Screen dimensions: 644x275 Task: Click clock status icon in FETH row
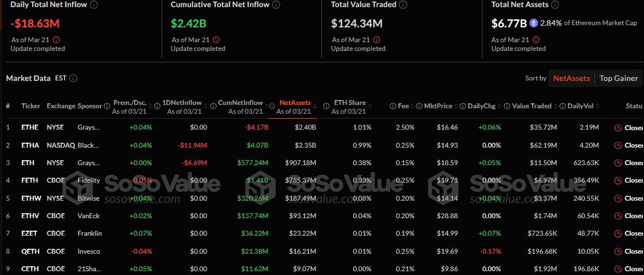(x=618, y=180)
